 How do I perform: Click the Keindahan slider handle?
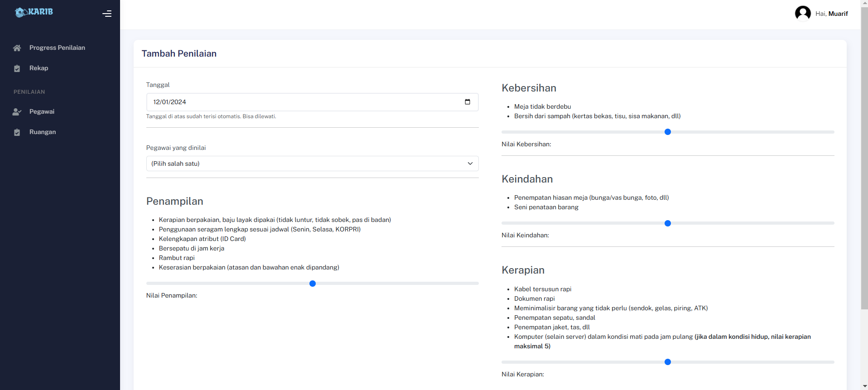668,223
